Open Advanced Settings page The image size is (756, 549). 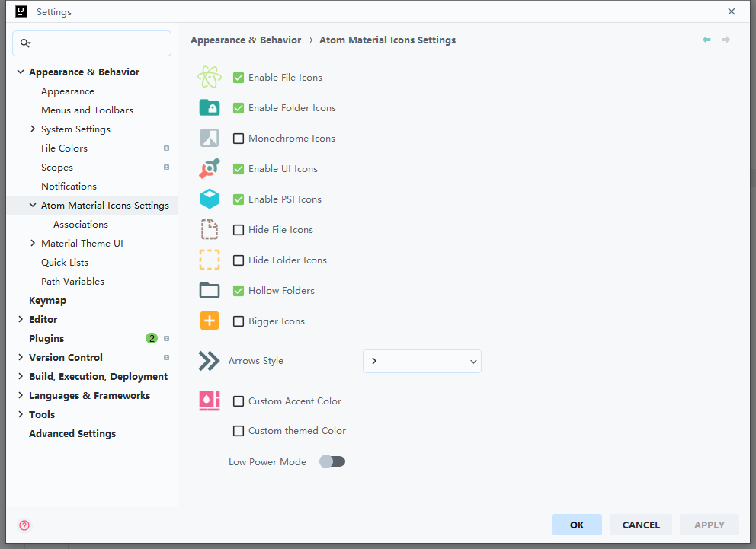pos(72,434)
